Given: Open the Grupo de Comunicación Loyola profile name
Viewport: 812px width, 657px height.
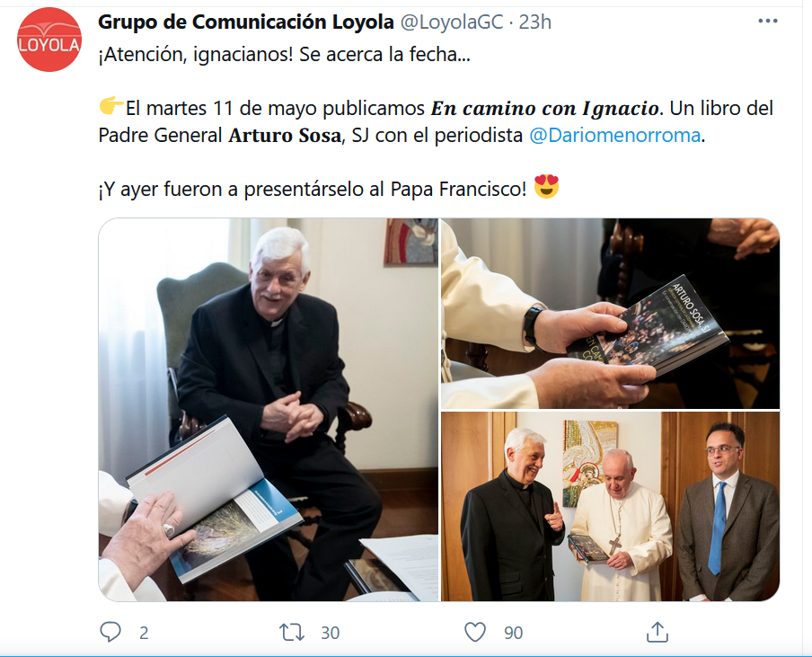Looking at the screenshot, I should coord(246,22).
